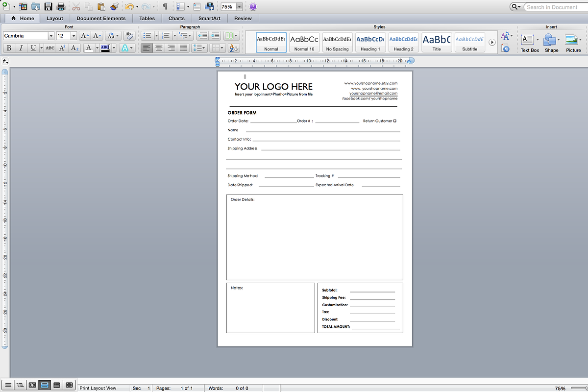This screenshot has width=588, height=392.
Task: Switch to the Layout tab
Action: click(55, 18)
